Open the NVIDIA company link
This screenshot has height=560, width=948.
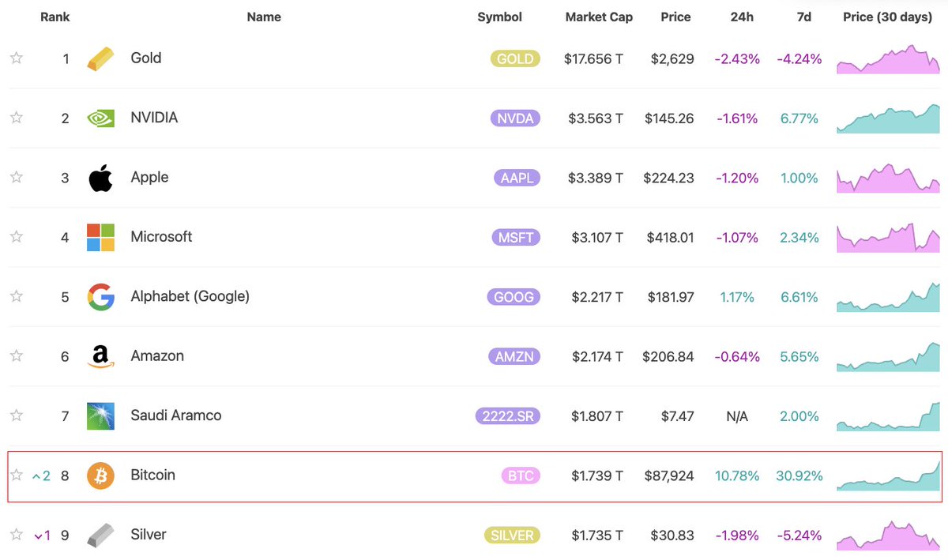pyautogui.click(x=154, y=118)
